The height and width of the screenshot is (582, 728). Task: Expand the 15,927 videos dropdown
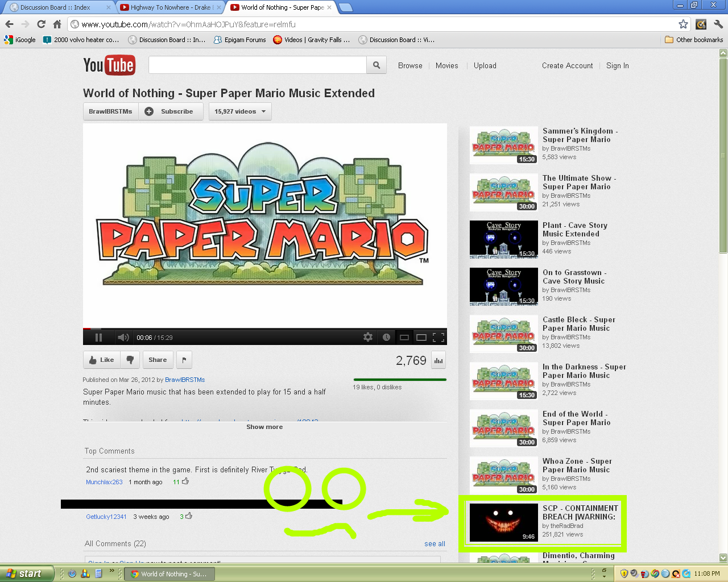tap(240, 111)
